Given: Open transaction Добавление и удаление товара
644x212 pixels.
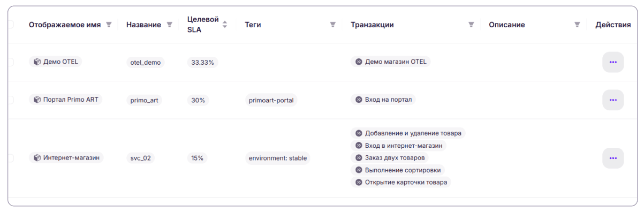Looking at the screenshot, I should (408, 133).
